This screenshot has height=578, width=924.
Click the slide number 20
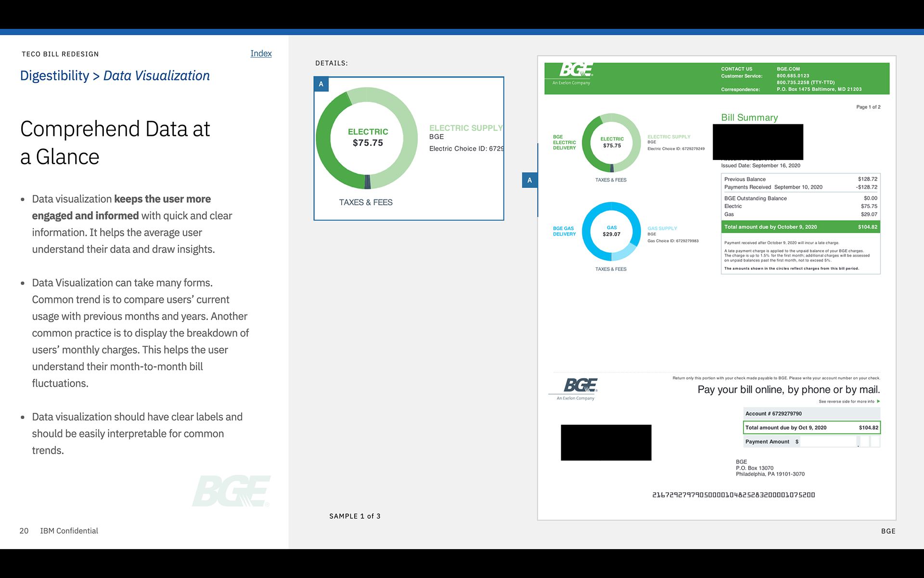click(x=24, y=531)
